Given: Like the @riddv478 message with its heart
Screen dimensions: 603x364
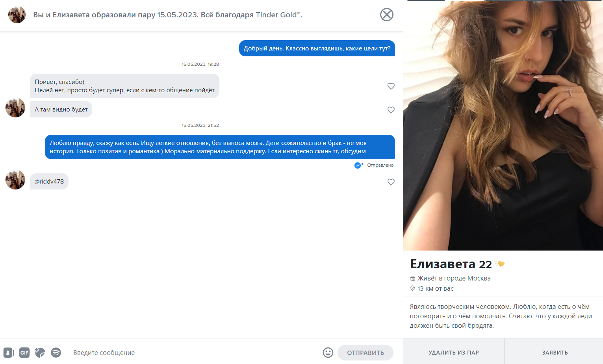Looking at the screenshot, I should [x=391, y=182].
